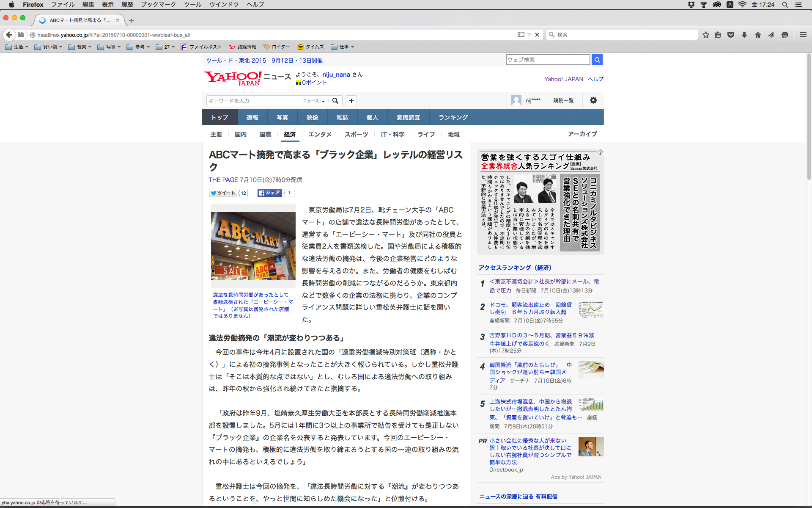Click the bookmark star icon
Screen dimensions: 812x508
pyautogui.click(x=705, y=35)
